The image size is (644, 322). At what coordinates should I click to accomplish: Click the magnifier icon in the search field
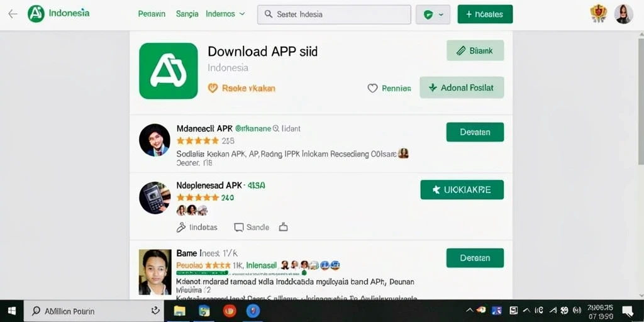click(x=269, y=14)
